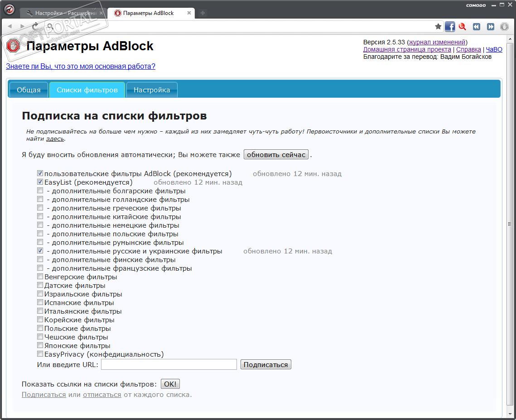Uncheck the EasyList (рекомендуется) checkbox
The width and height of the screenshot is (516, 420).
click(x=40, y=182)
